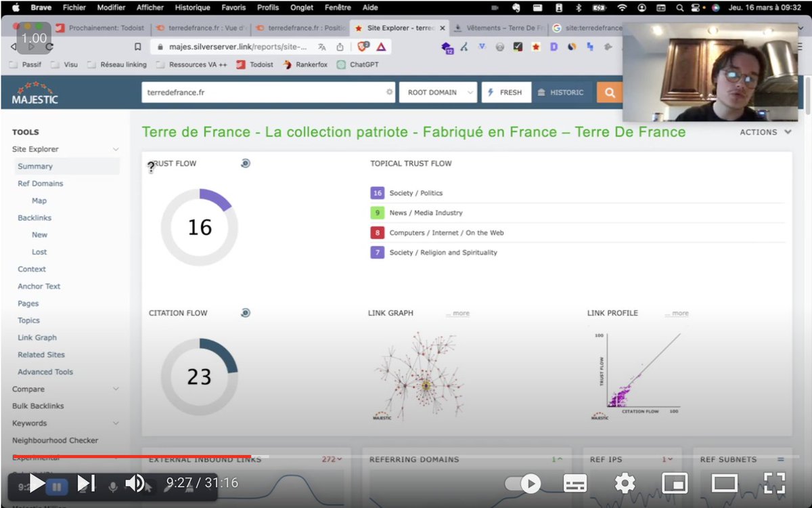Open the Historique menu in the menu bar
This screenshot has height=508, width=812.
[192, 7]
